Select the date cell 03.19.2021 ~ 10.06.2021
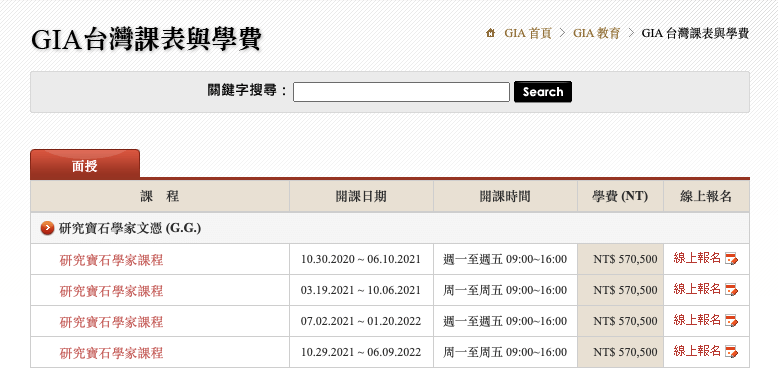Viewport: 778px width, 368px height. pos(361,290)
